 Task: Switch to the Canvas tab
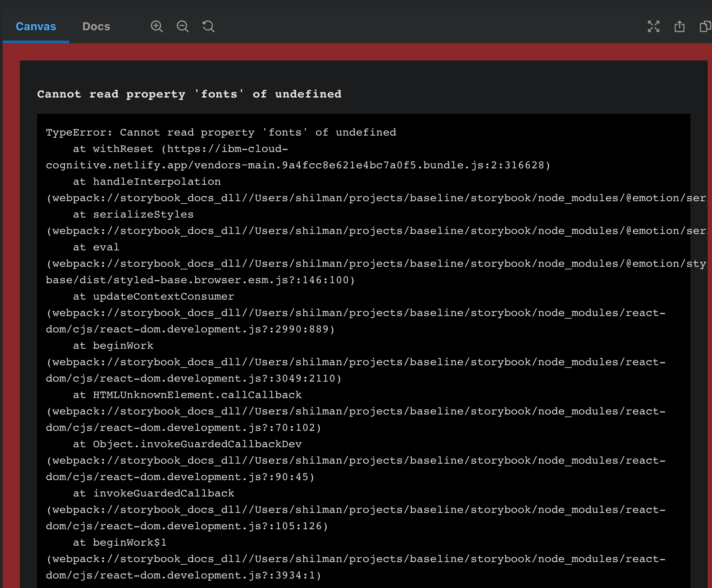pos(35,26)
